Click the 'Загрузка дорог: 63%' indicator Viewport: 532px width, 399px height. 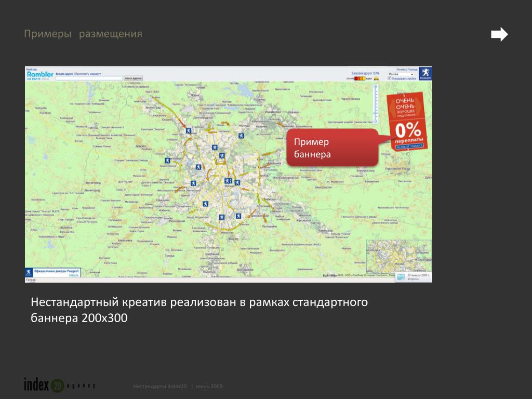click(x=365, y=73)
